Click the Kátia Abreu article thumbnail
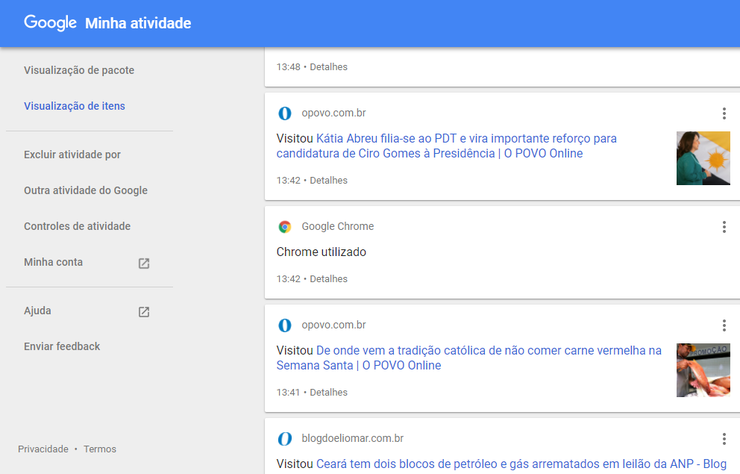Image resolution: width=740 pixels, height=474 pixels. (702, 158)
